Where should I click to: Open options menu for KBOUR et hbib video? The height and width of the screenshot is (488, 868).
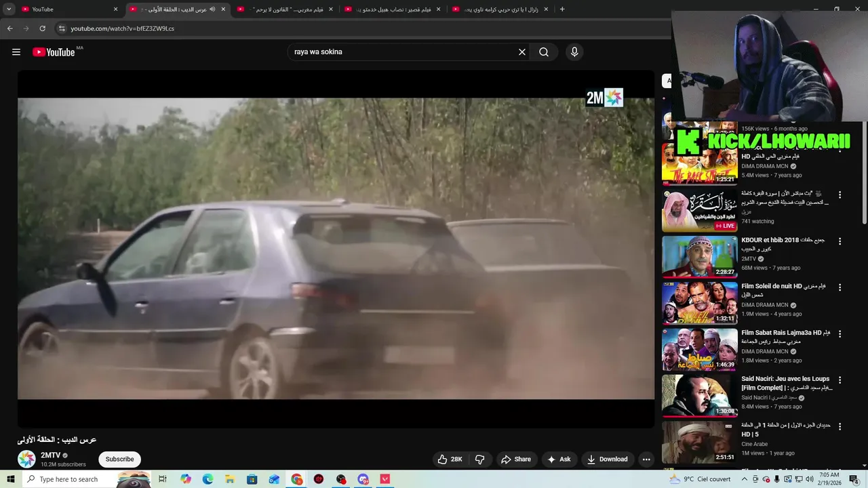point(840,241)
